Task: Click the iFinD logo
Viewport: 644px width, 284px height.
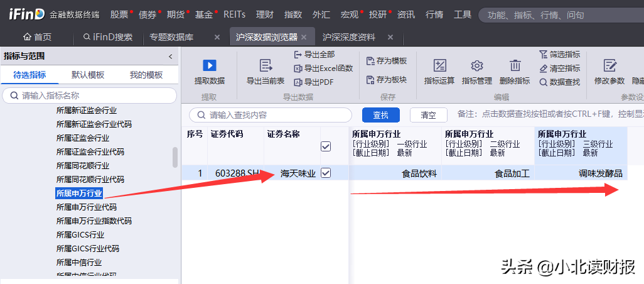Action: coord(27,14)
